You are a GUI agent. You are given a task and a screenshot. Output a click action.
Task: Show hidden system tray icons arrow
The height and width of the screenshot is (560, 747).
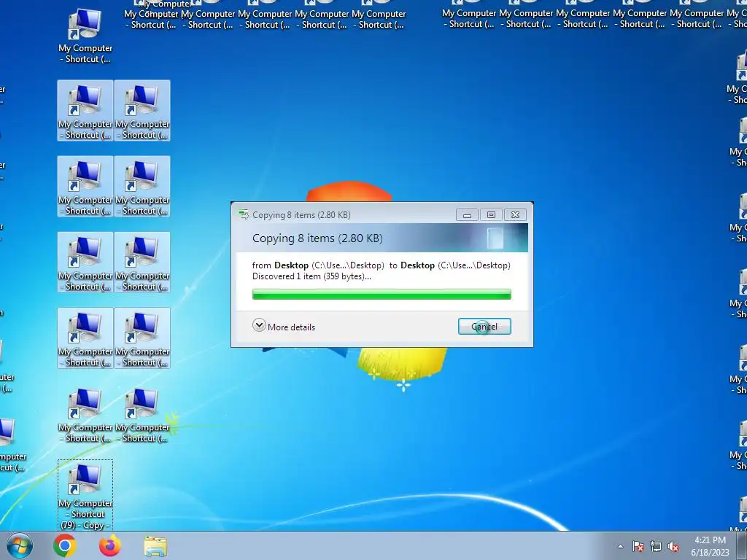(x=620, y=546)
